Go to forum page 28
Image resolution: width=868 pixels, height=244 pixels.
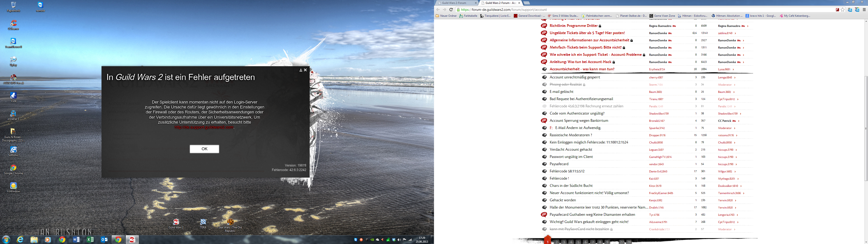(x=629, y=242)
